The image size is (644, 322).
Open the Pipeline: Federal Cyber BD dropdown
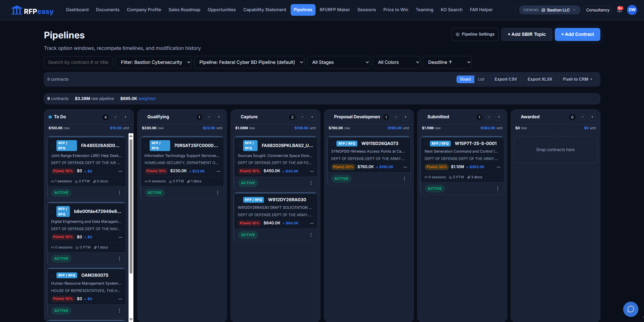249,62
